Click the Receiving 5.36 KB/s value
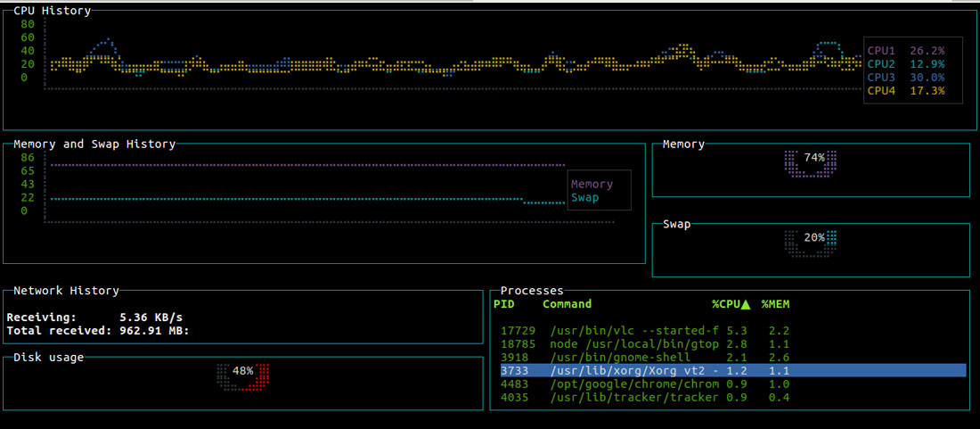Viewport: 980px width, 429px height. click(151, 317)
